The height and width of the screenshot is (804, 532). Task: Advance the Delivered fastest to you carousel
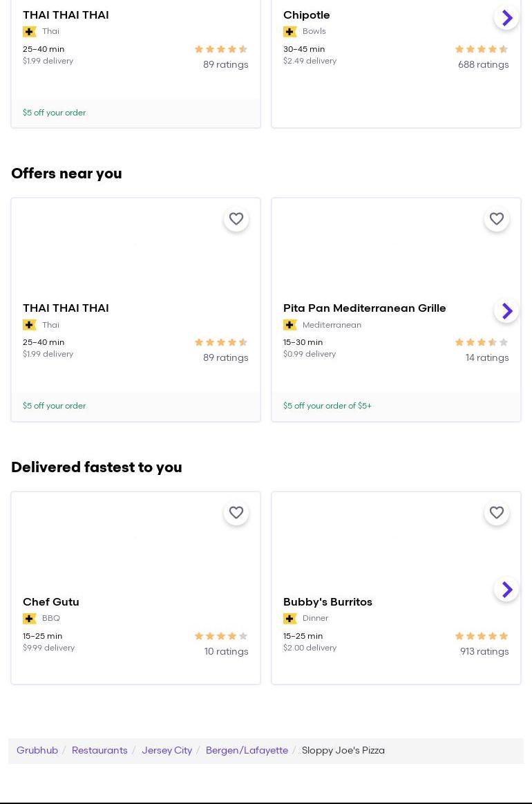506,589
